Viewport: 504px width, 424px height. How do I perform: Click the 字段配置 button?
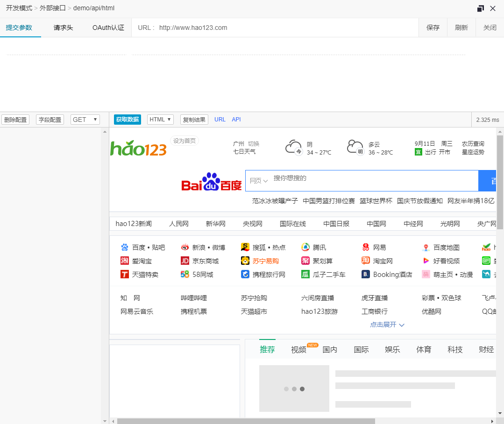pos(50,120)
